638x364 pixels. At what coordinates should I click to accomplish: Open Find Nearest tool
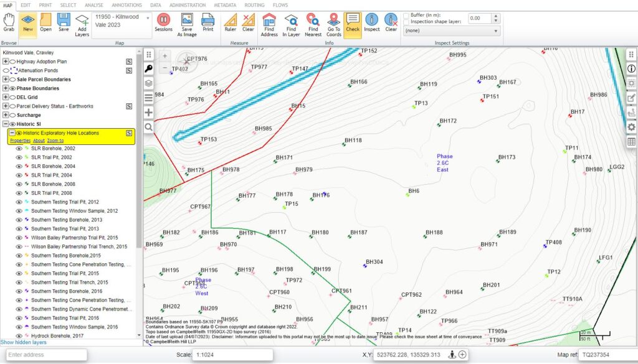[313, 25]
